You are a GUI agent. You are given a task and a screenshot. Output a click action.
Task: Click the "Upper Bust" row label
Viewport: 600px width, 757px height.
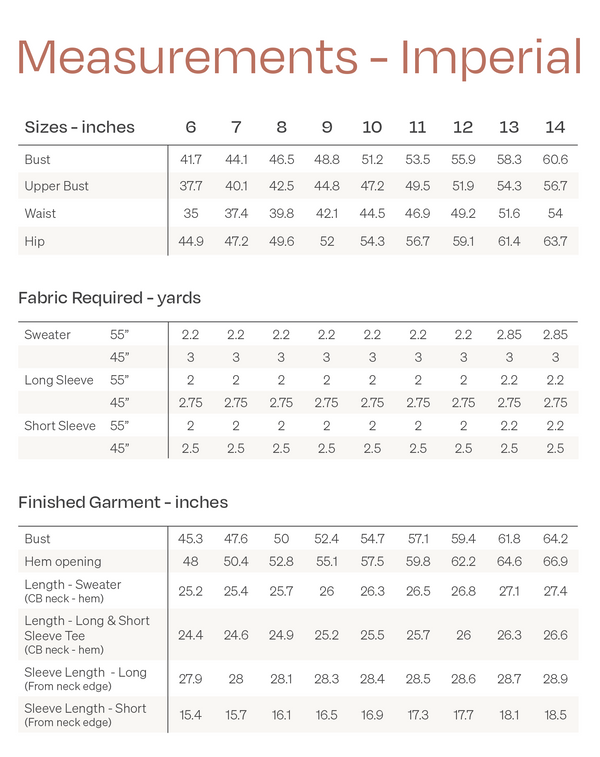pyautogui.click(x=56, y=186)
